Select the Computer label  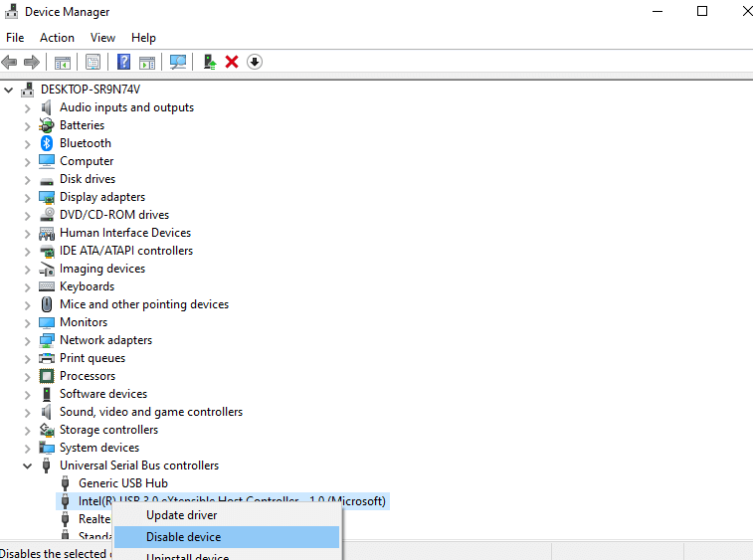(x=87, y=161)
